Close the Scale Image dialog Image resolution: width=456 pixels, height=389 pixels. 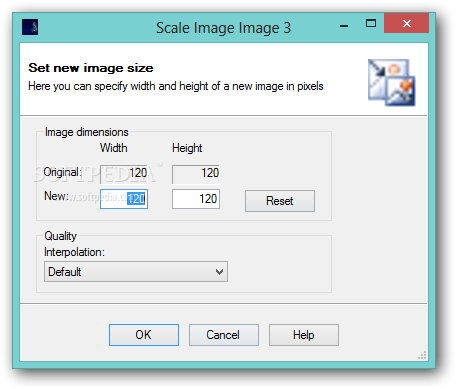[x=406, y=23]
